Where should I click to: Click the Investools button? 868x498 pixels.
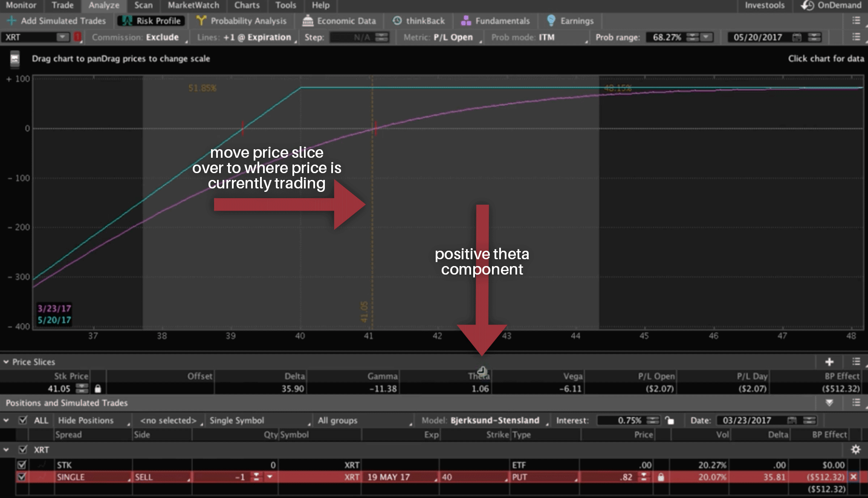[x=765, y=5]
